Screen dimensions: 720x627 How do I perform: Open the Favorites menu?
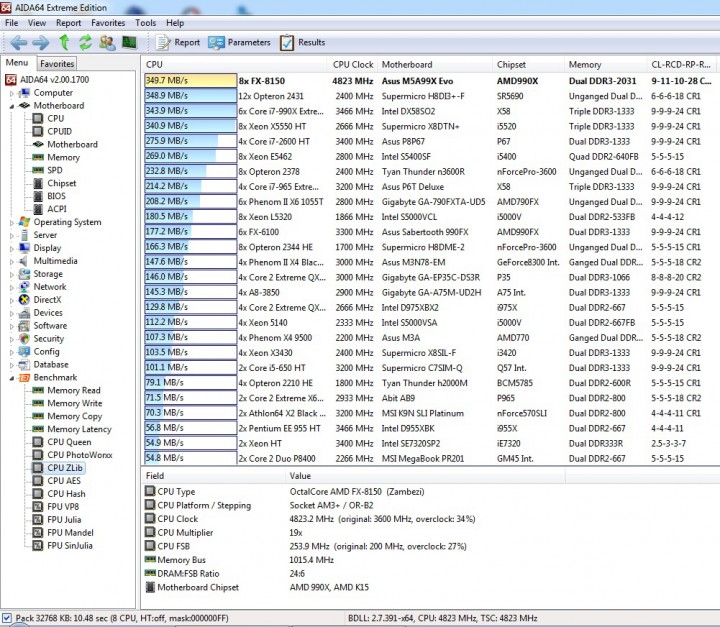tap(108, 23)
